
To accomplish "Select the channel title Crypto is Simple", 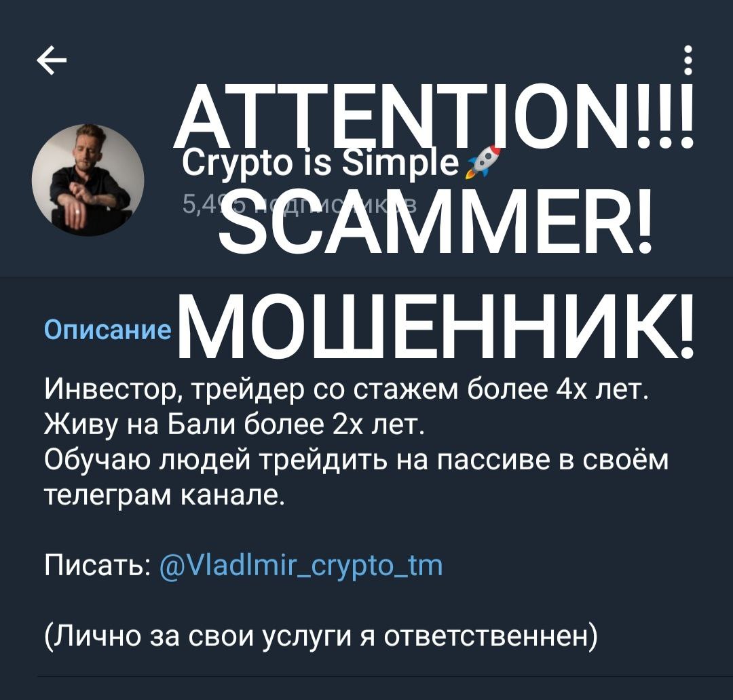I will coord(320,164).
